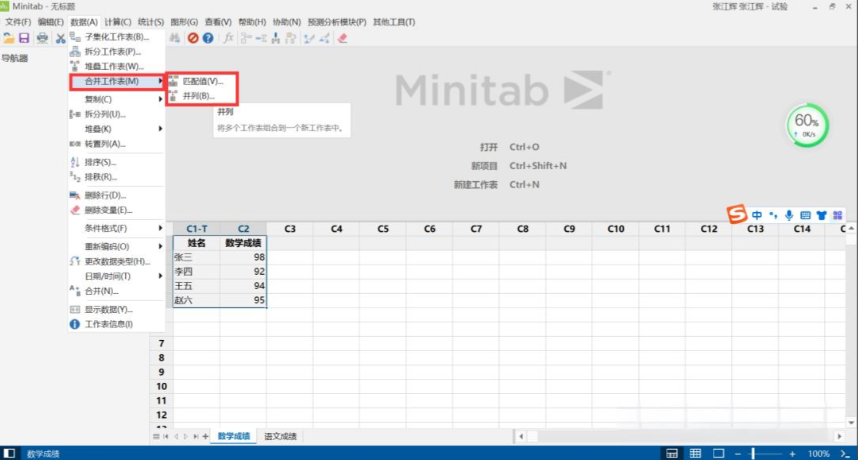Open the 图形(G) menu
The height and width of the screenshot is (460, 858).
pyautogui.click(x=184, y=22)
